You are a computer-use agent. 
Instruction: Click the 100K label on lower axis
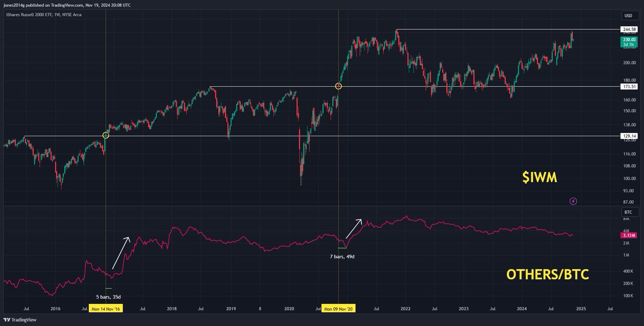[628, 296]
